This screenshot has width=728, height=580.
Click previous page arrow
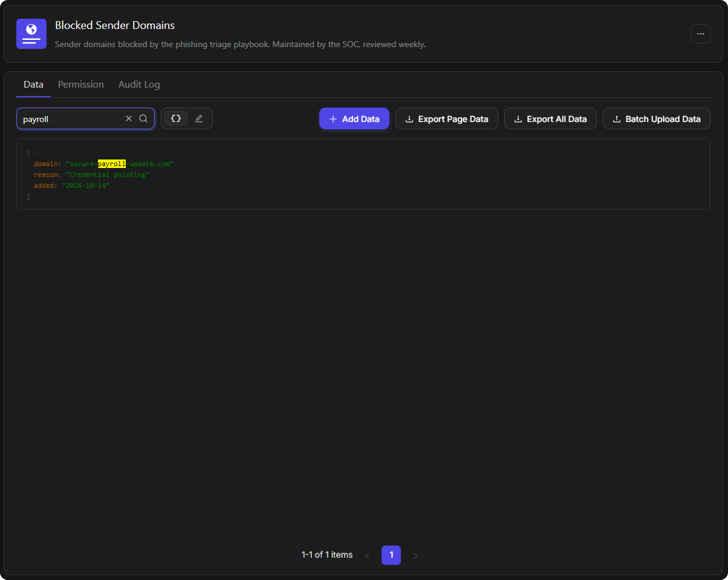click(367, 555)
